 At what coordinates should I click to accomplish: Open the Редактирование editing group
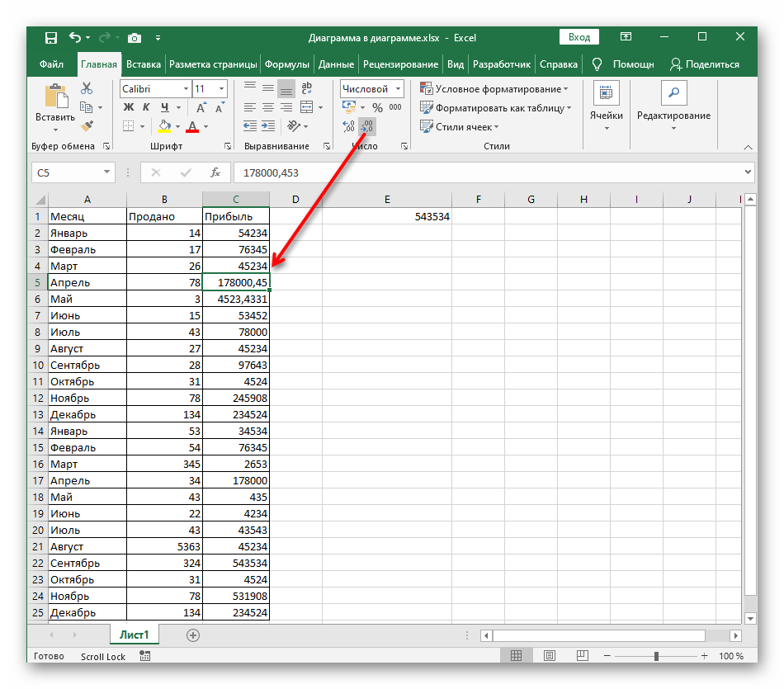tap(673, 106)
